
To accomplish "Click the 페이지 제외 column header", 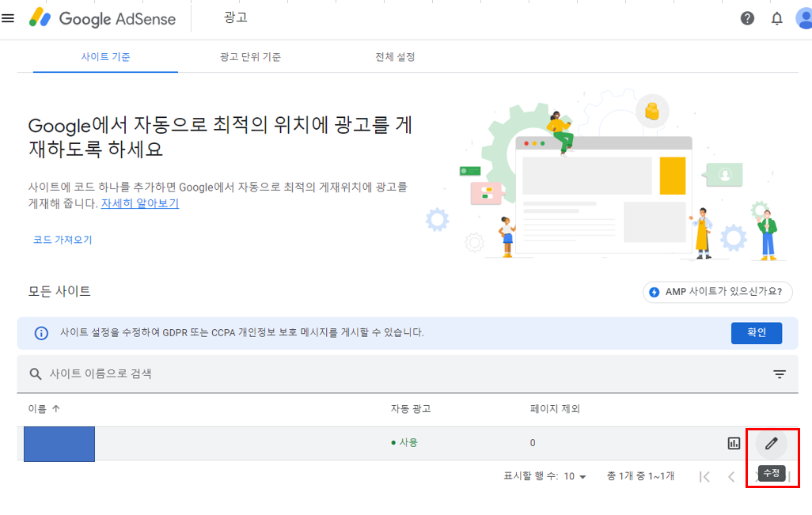I will coord(555,409).
